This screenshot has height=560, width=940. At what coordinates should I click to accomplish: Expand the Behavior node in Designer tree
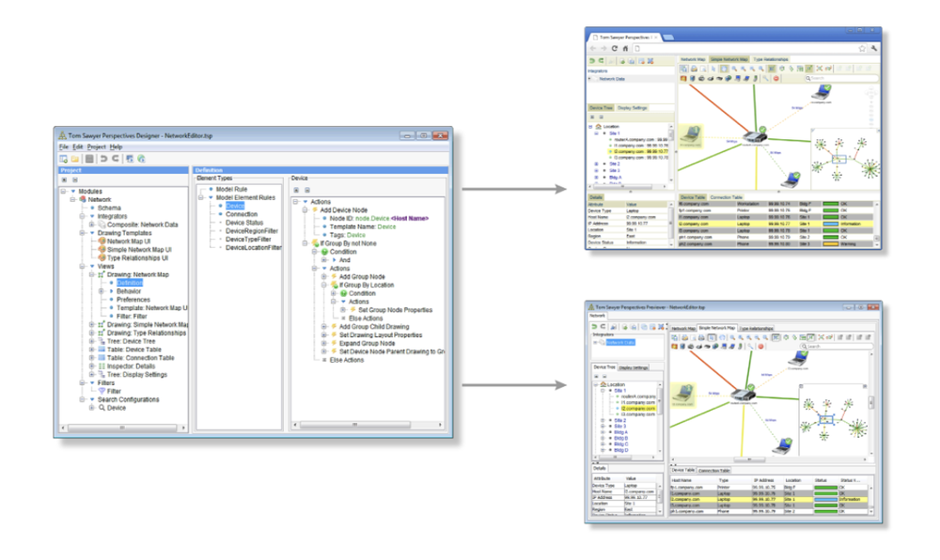(x=102, y=291)
